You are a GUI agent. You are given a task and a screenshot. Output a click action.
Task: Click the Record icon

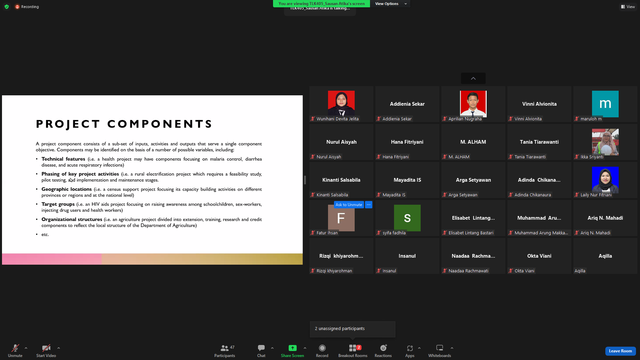click(322, 348)
